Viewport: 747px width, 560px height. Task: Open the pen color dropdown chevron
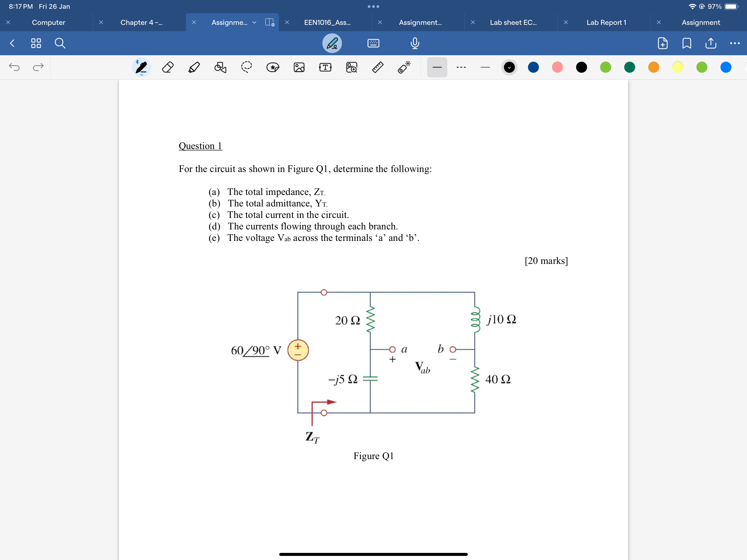[x=509, y=67]
